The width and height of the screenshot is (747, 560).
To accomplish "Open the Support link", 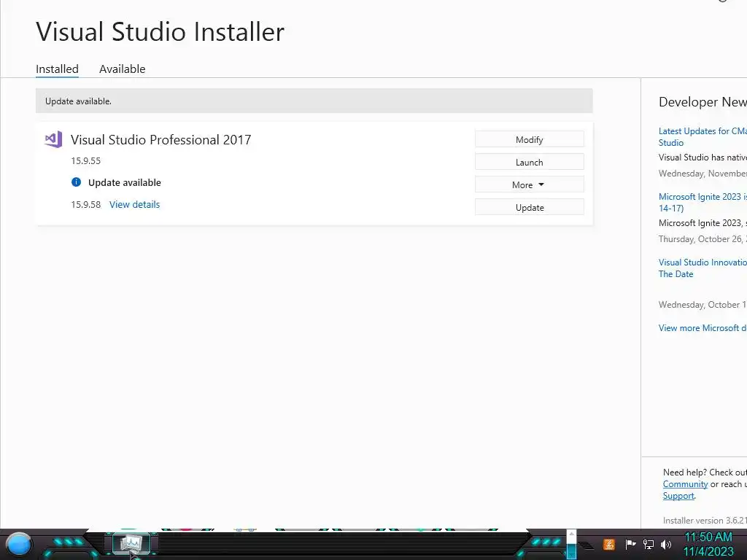I will (x=678, y=496).
